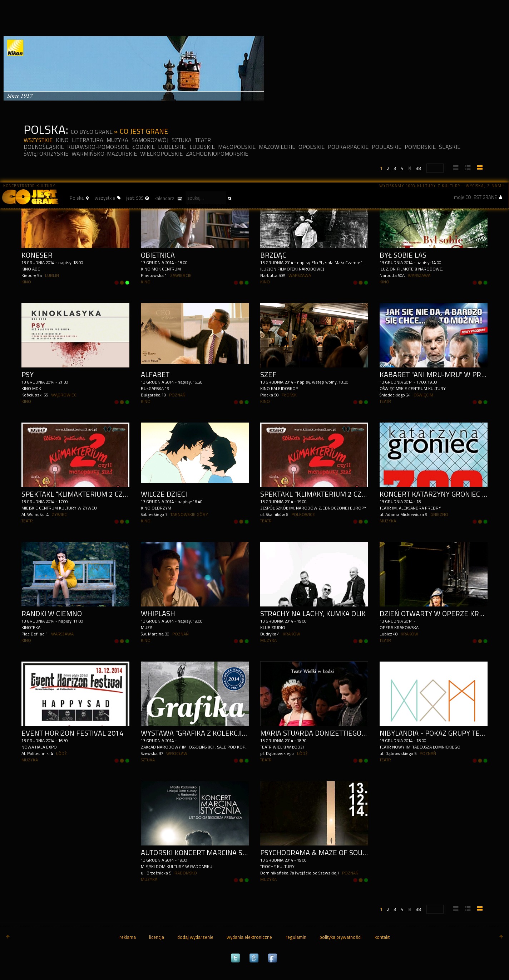Open the Katarzyna Groniec concert thumbnail
The image size is (509, 980).
tap(433, 455)
